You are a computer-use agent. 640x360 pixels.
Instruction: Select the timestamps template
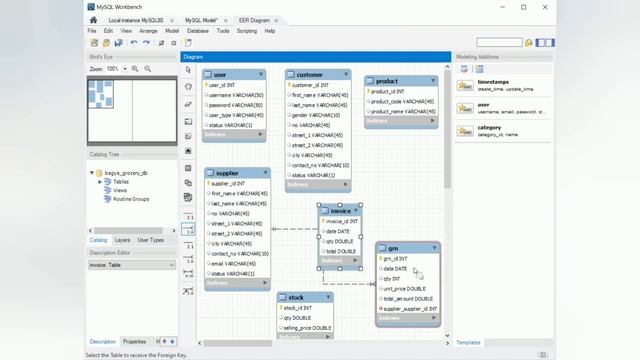tap(503, 85)
